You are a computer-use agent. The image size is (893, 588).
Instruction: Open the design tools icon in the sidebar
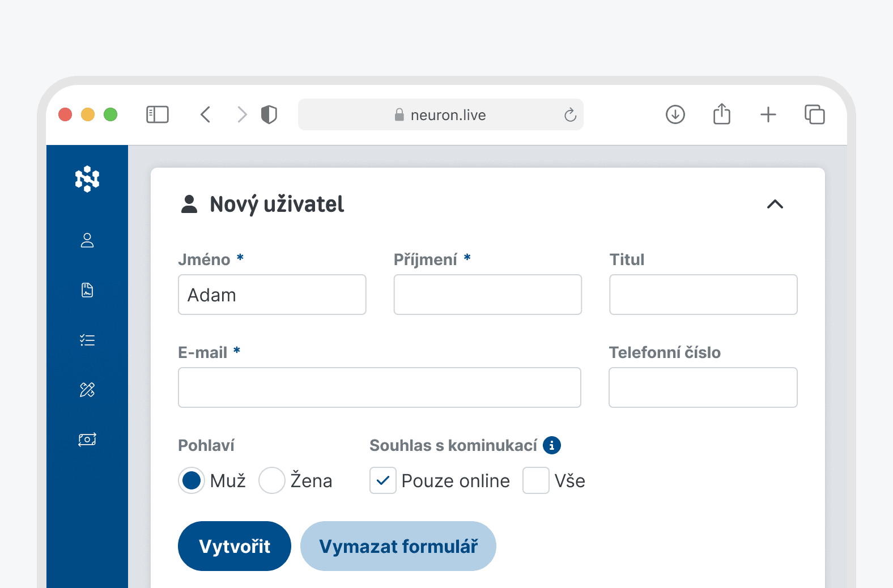[x=87, y=390]
